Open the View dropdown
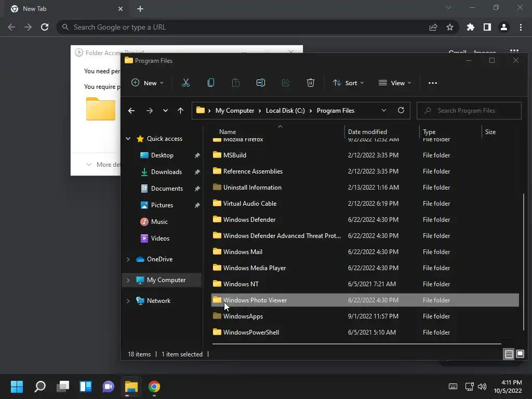Screen dimensions: 532x399 [x=395, y=83]
